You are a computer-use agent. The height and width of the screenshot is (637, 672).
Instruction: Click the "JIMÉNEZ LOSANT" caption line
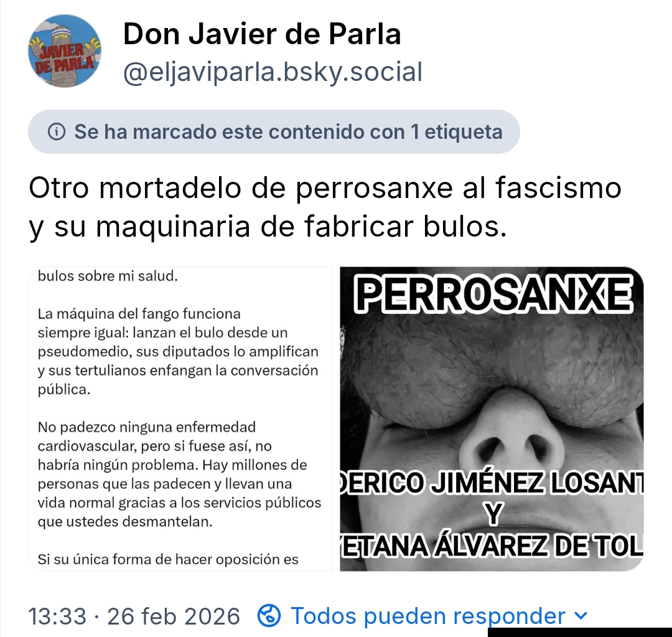[x=492, y=482]
